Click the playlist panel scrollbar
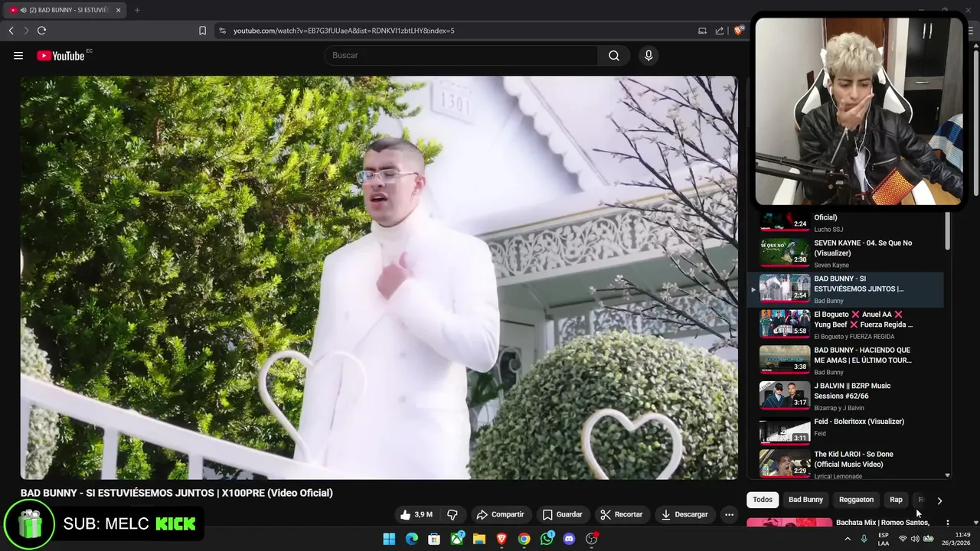Screen dimensions: 980x551 (948, 230)
